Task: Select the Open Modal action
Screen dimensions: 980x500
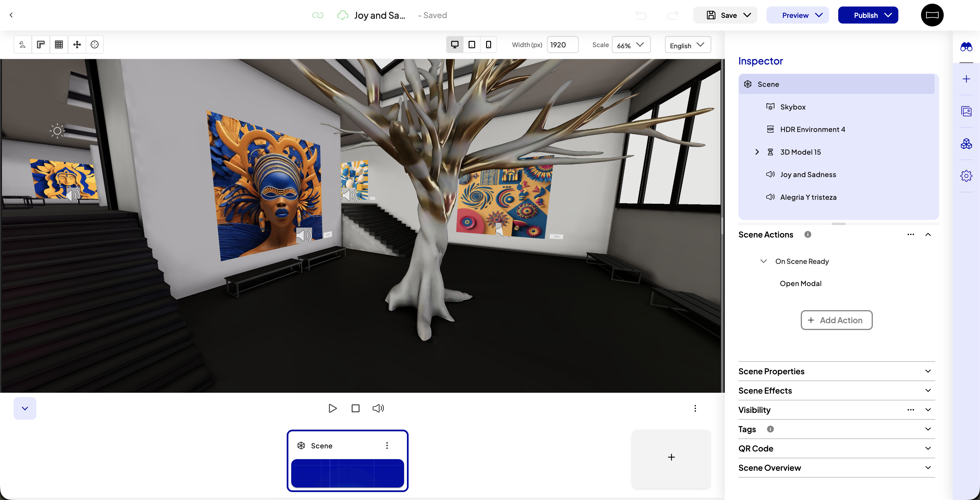Action: pyautogui.click(x=801, y=283)
